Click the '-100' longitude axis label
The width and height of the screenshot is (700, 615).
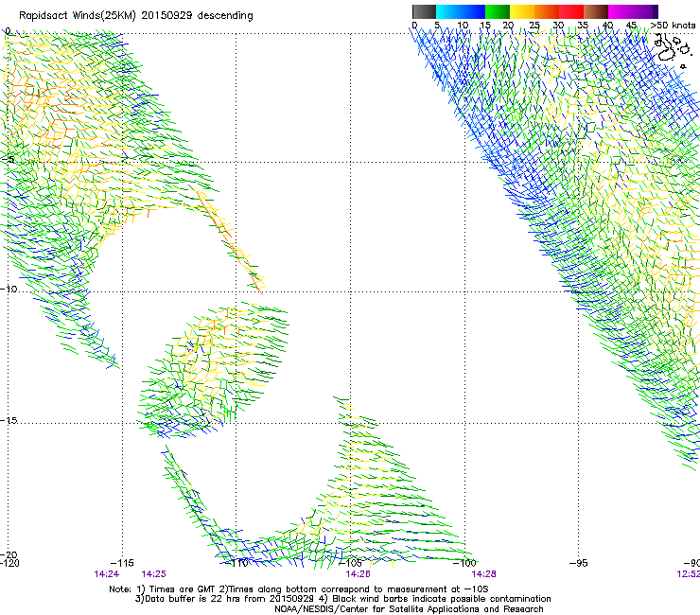point(464,563)
